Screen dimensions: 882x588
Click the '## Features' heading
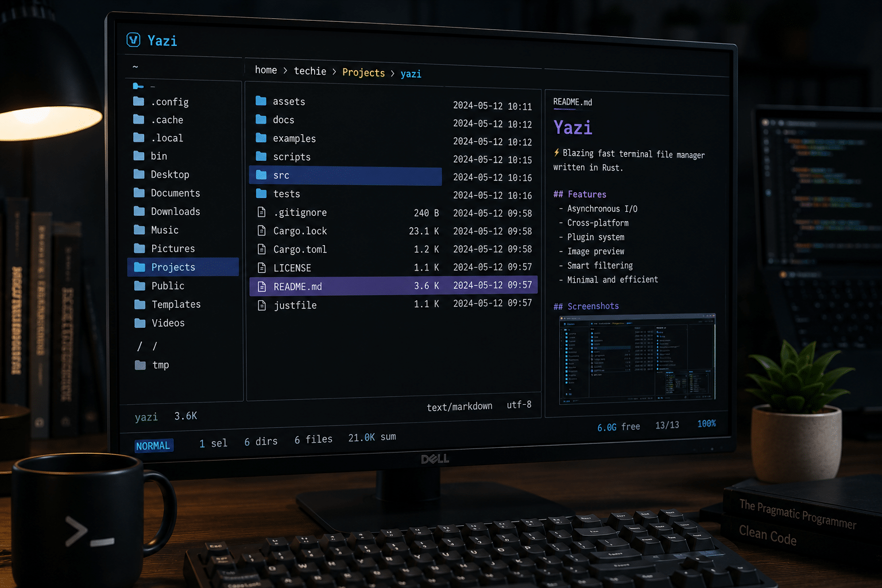580,195
